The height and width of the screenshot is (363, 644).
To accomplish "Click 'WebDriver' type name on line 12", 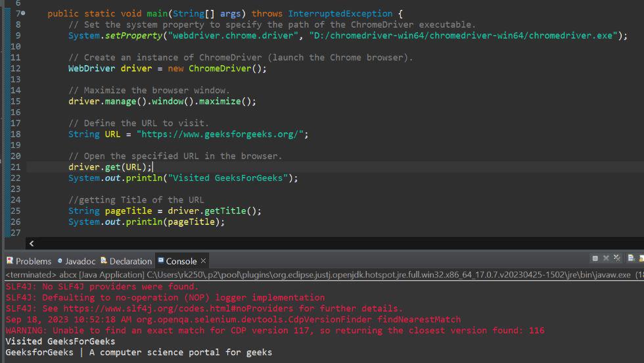I will 91,68.
